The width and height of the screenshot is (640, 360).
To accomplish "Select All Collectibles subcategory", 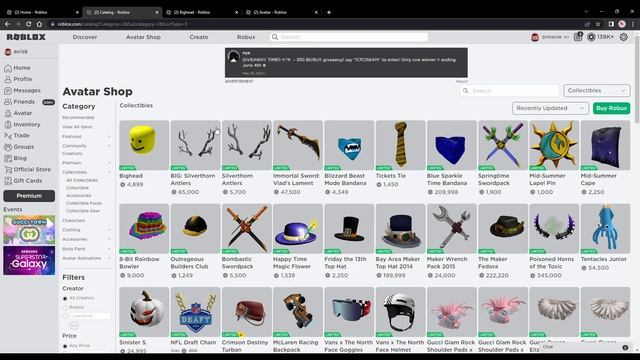I will [82, 180].
